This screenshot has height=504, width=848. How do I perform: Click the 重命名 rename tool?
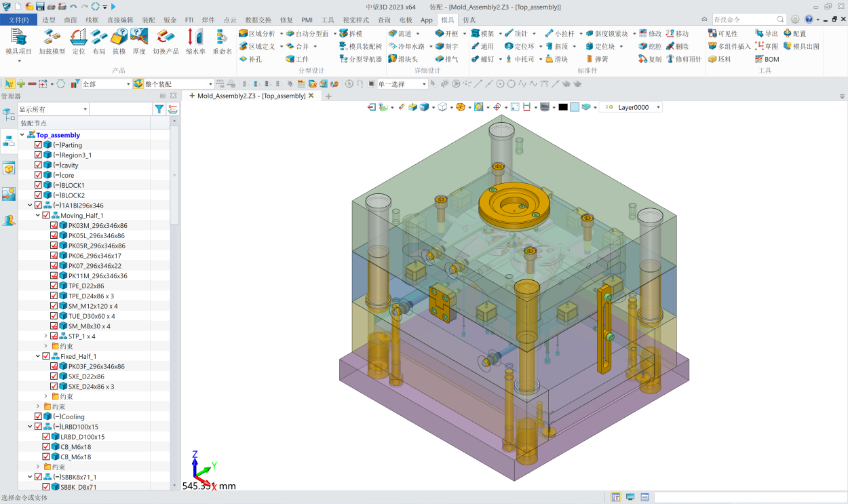tap(222, 42)
